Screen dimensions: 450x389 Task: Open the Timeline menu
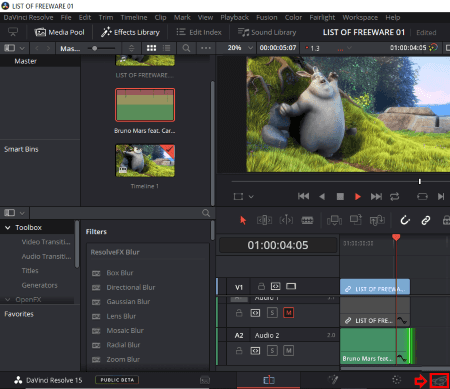click(134, 17)
